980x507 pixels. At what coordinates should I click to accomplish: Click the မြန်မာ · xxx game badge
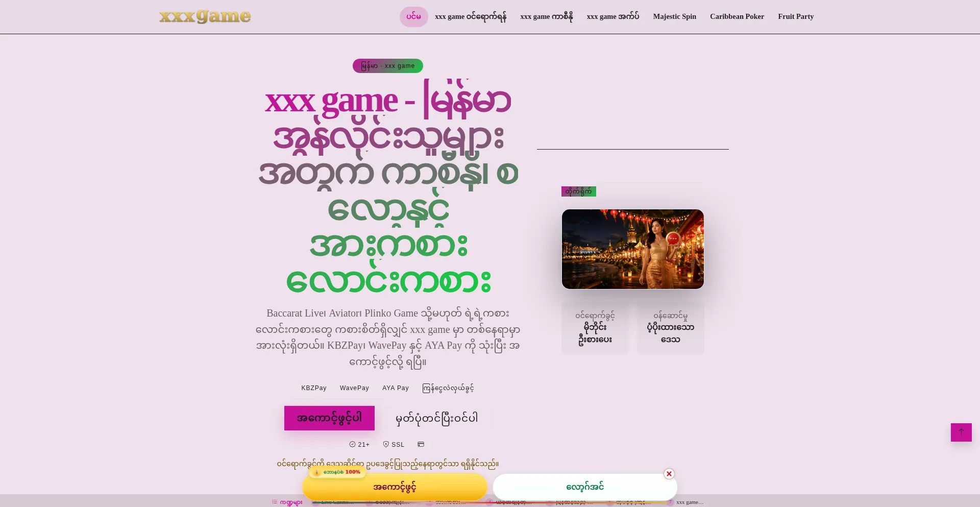click(388, 66)
